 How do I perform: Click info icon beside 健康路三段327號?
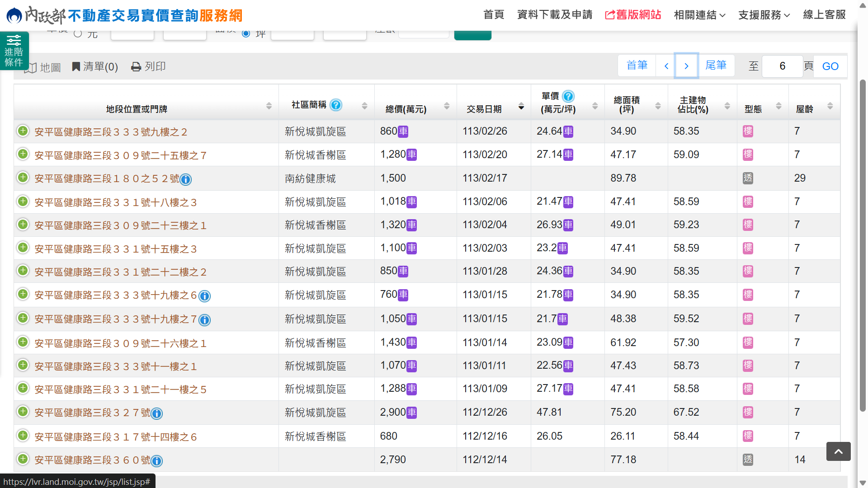tap(157, 413)
